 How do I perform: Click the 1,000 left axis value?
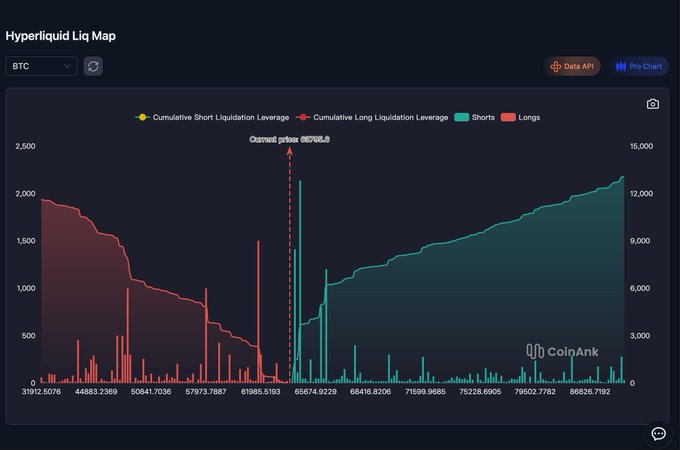point(26,288)
